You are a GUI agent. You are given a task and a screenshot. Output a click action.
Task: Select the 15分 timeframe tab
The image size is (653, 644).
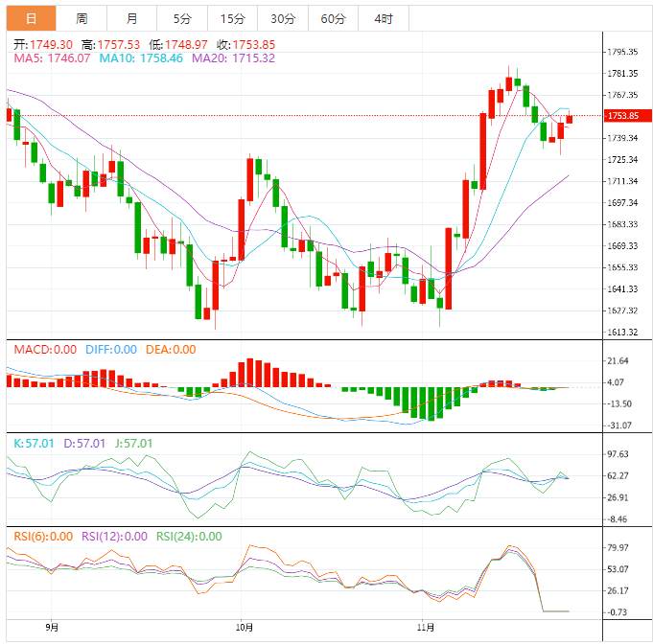(231, 18)
